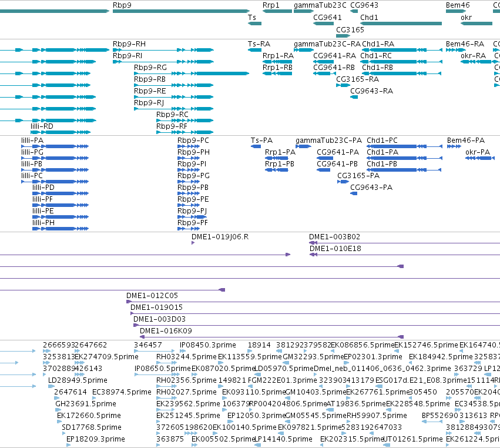Select the CG3165 gene label
This screenshot has height=448, width=500.
coord(350,29)
